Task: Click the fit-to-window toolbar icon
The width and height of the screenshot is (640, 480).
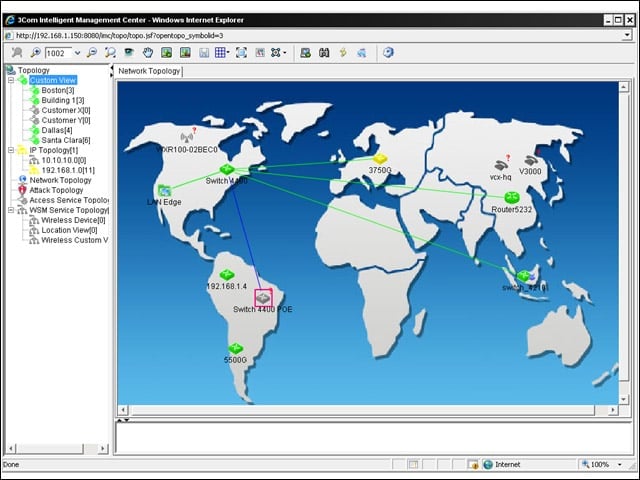Action: point(241,53)
